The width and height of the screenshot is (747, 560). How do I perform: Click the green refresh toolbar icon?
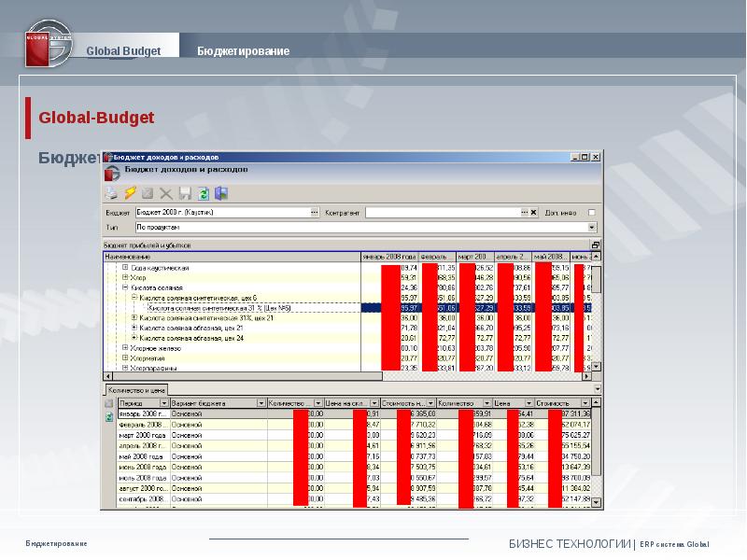(203, 193)
